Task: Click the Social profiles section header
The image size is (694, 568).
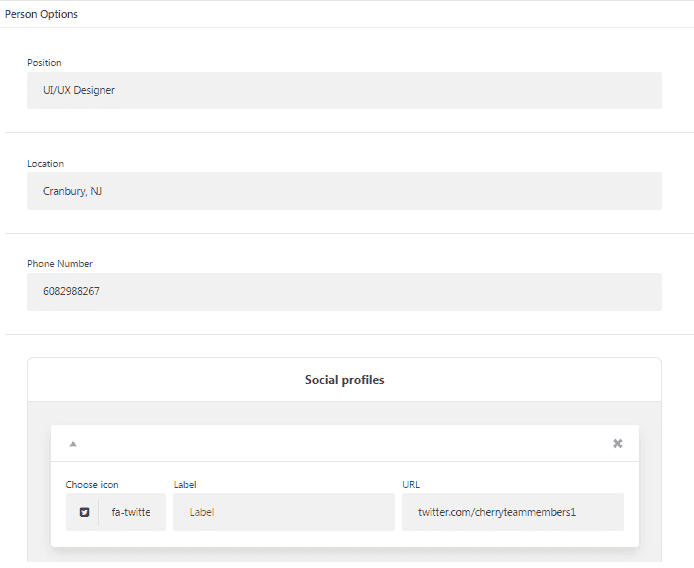Action: (344, 380)
